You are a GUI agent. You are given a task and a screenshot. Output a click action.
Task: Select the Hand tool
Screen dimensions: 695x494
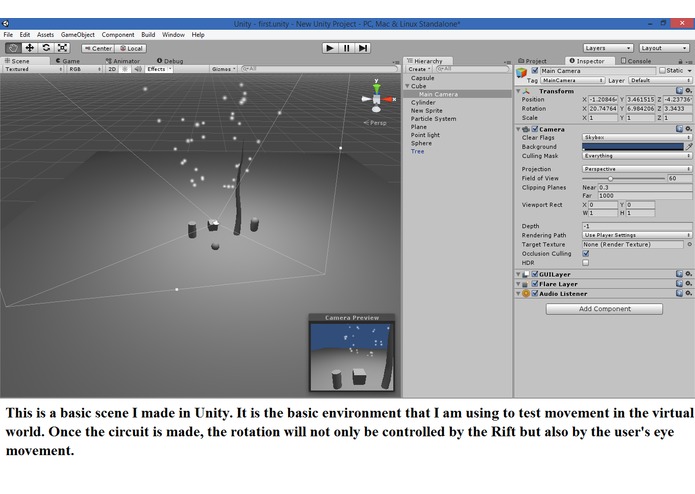pyautogui.click(x=13, y=48)
